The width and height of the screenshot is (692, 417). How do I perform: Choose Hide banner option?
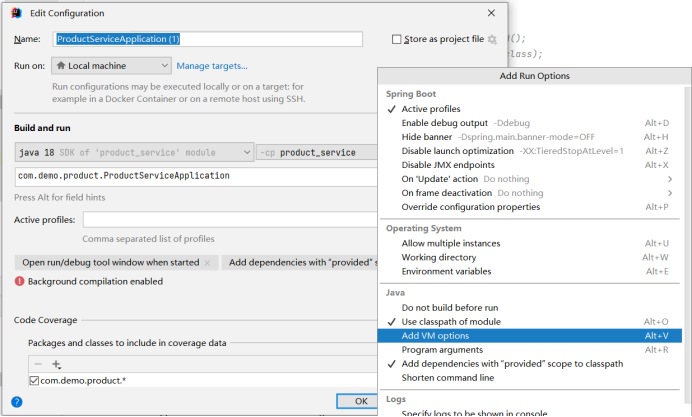pyautogui.click(x=530, y=137)
